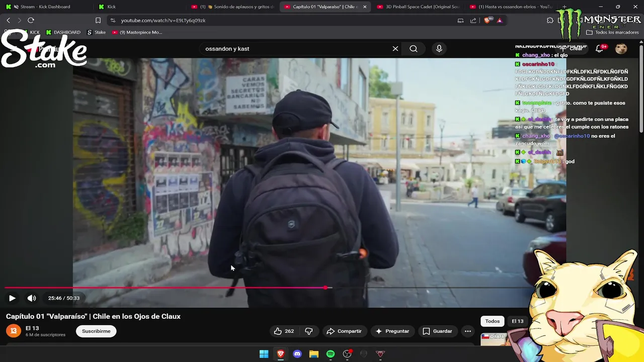Image resolution: width=644 pixels, height=362 pixels.
Task: Like the video with thumbs up
Action: 284,331
